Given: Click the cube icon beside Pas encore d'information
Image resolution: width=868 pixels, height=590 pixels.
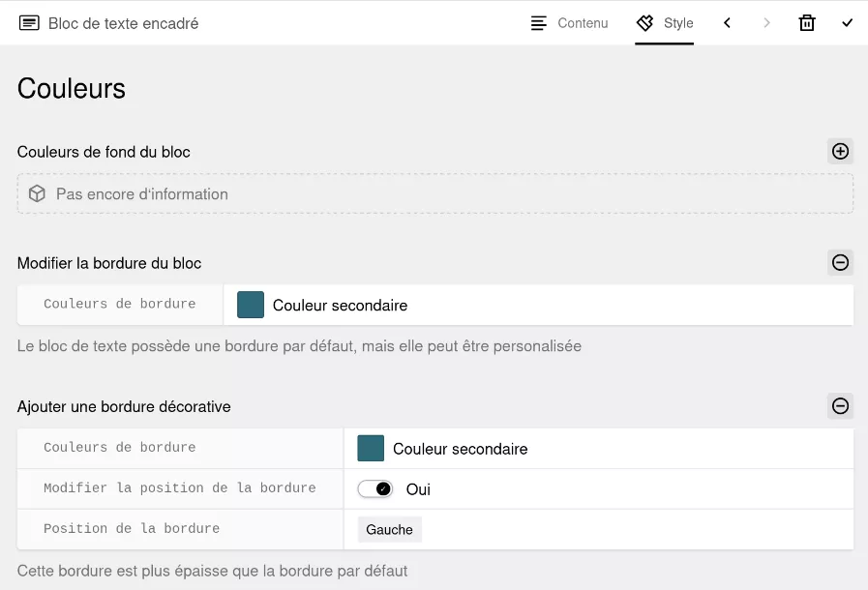Looking at the screenshot, I should 37,193.
